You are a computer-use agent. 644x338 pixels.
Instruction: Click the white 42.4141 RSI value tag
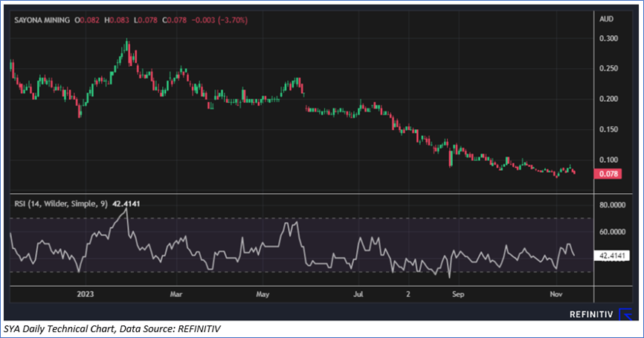(612, 256)
